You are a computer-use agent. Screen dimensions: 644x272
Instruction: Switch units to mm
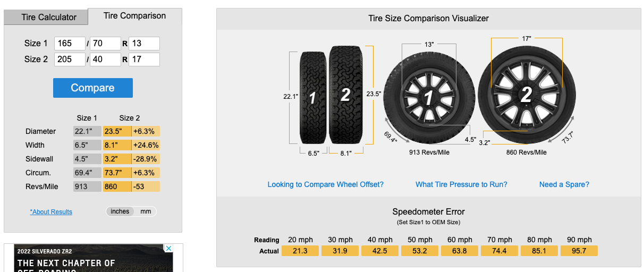coord(146,211)
